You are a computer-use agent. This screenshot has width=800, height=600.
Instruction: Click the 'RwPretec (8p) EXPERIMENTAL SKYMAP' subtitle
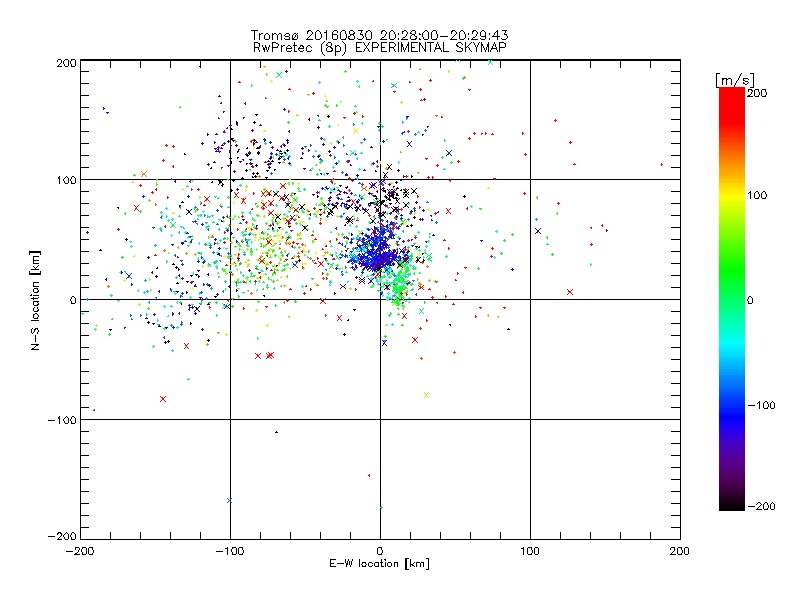tap(379, 48)
